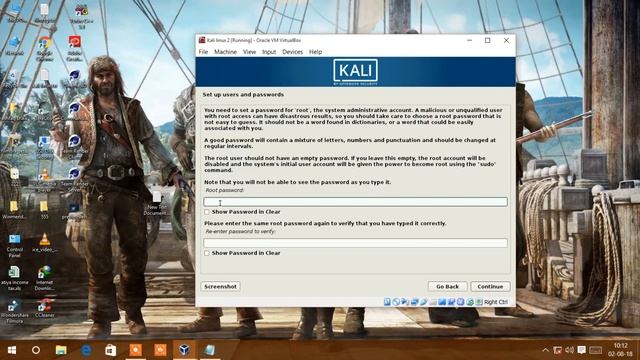Click the Screenshot button in installer
This screenshot has width=640, height=360.
(x=220, y=287)
